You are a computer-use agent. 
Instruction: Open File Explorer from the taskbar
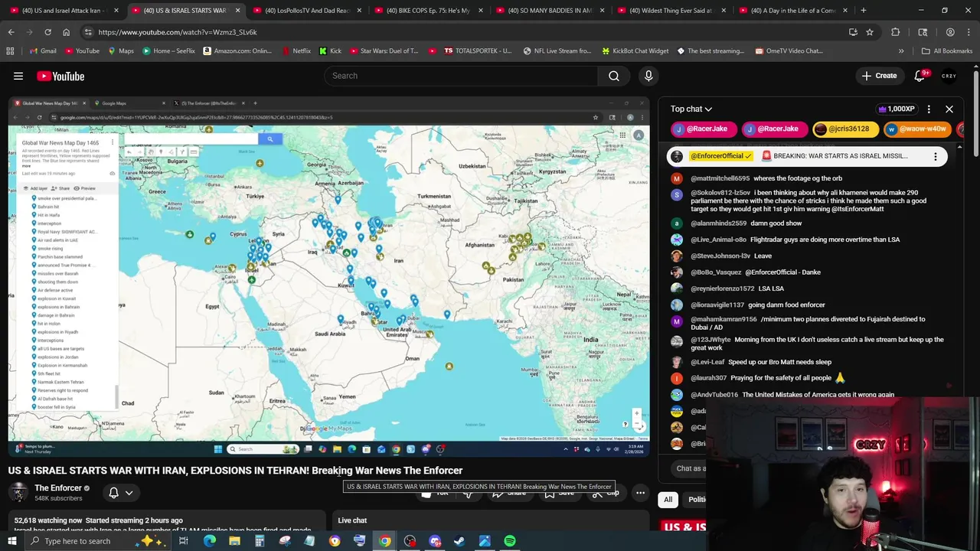click(234, 541)
